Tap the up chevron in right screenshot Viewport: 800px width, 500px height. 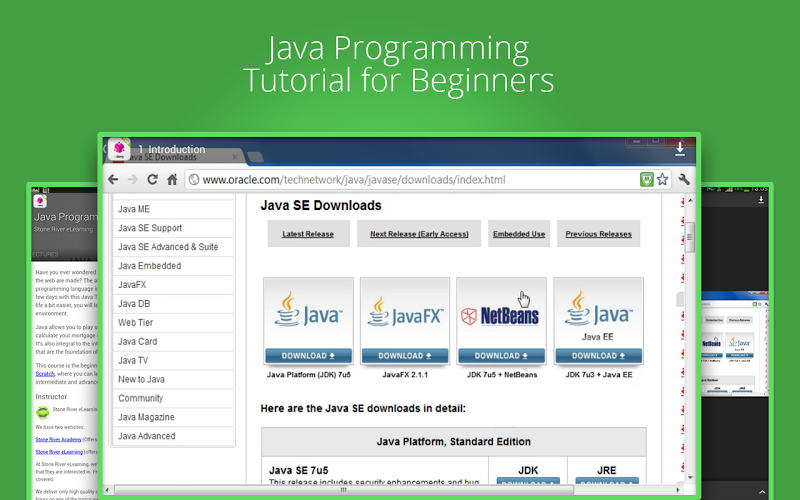point(762,492)
